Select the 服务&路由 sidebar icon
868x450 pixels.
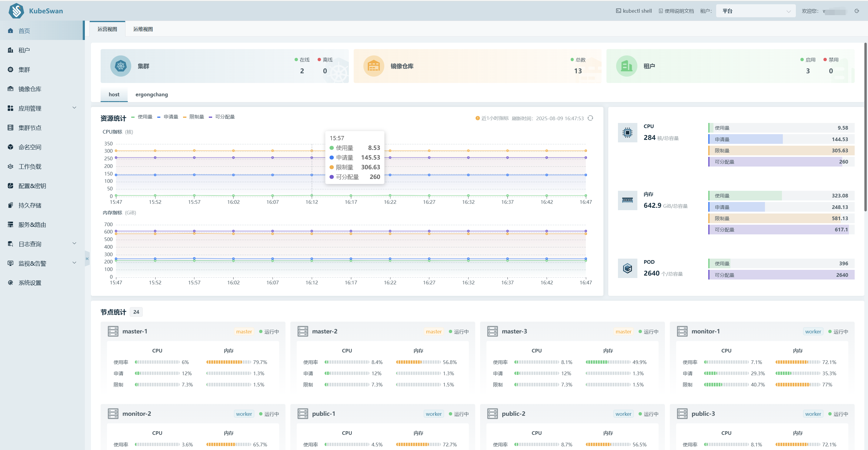(x=10, y=224)
